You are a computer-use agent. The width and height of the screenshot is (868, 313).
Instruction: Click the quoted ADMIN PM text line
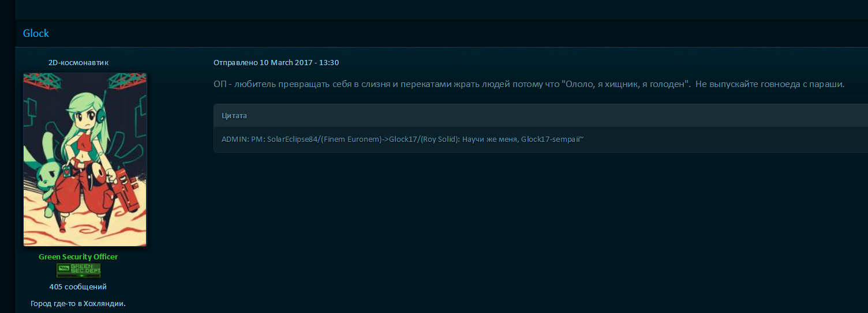(x=403, y=139)
